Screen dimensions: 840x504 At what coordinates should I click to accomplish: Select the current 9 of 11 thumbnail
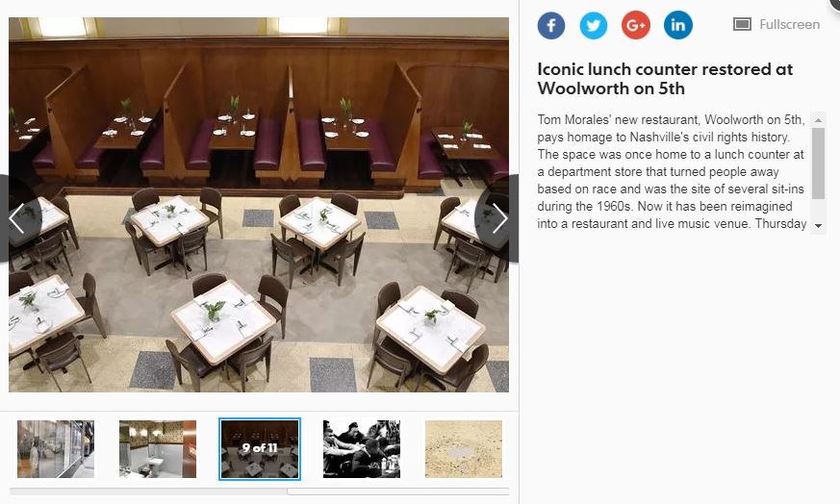260,449
